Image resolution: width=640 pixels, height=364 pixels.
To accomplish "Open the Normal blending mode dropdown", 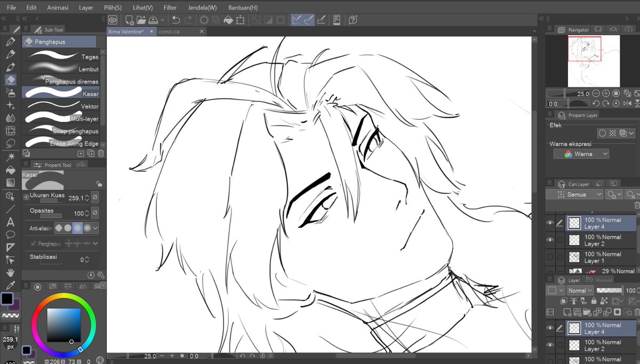I will (x=579, y=290).
